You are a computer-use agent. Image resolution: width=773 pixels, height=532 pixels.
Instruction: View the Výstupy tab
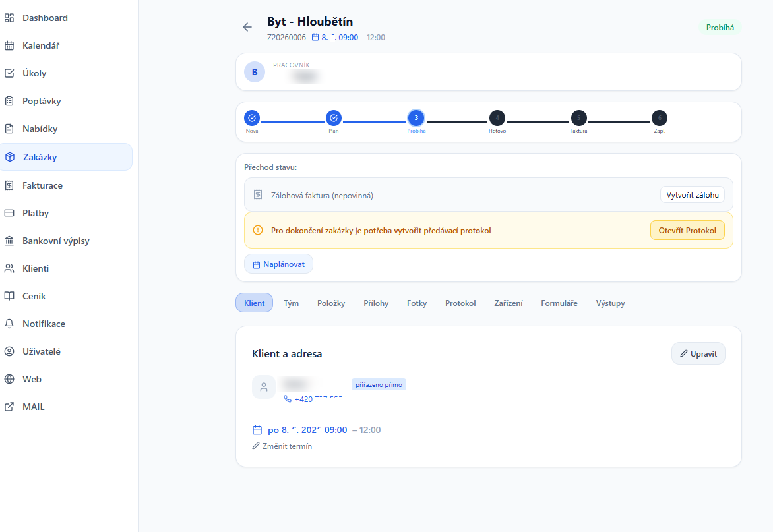[610, 303]
